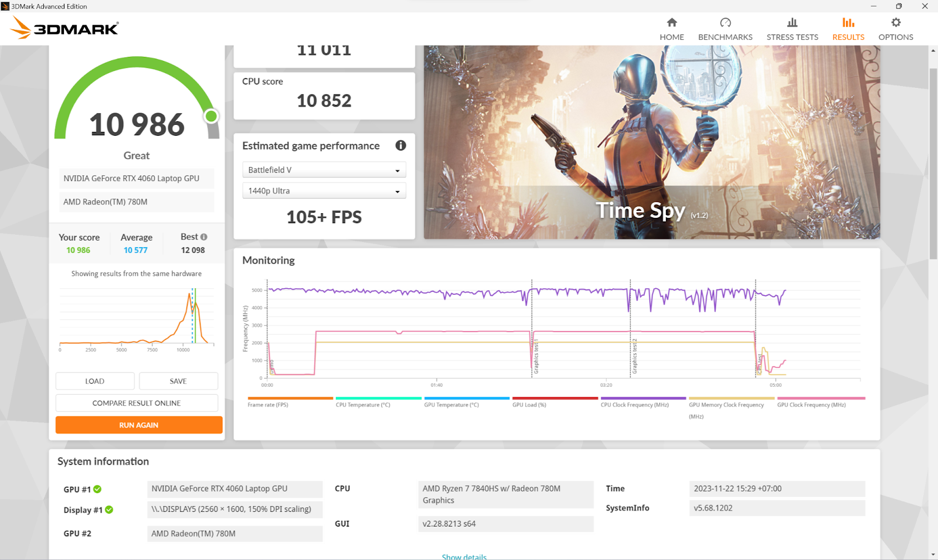
Task: Click the scrollbar up arrow
Action: point(933,51)
